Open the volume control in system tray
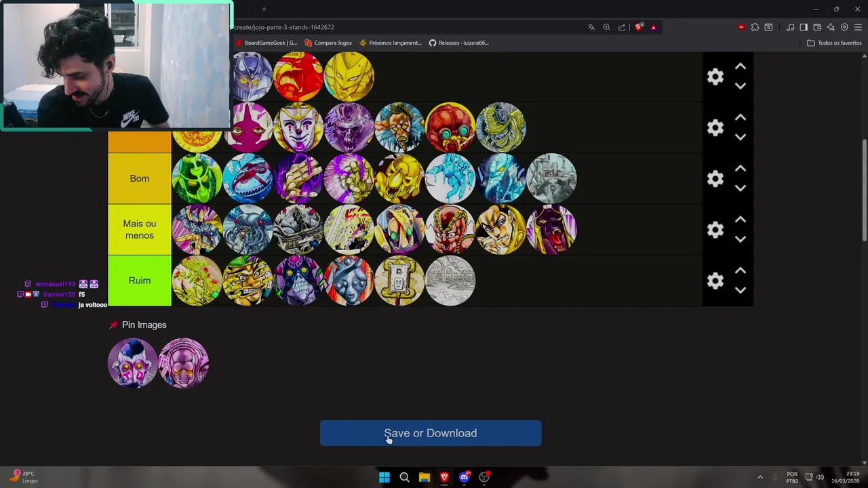 click(x=820, y=477)
